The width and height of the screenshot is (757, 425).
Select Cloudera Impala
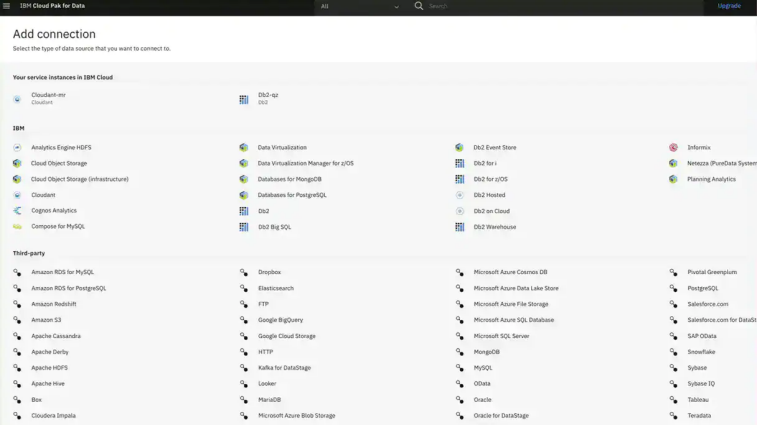click(x=54, y=415)
